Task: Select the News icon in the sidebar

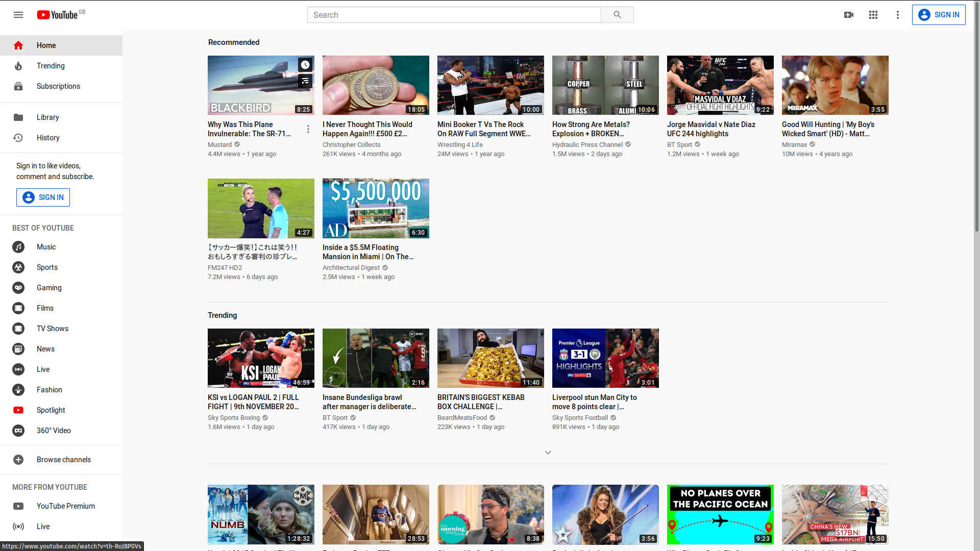Action: point(18,349)
